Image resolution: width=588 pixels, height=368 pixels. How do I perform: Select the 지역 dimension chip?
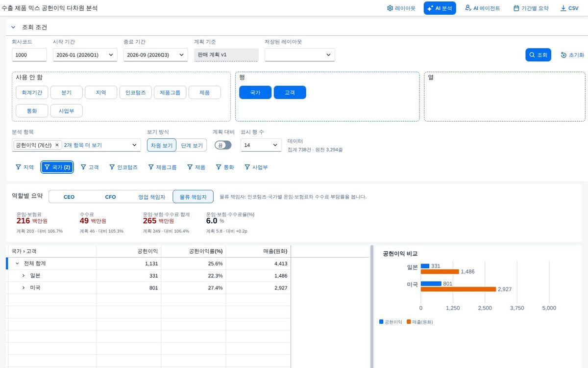pyautogui.click(x=101, y=92)
